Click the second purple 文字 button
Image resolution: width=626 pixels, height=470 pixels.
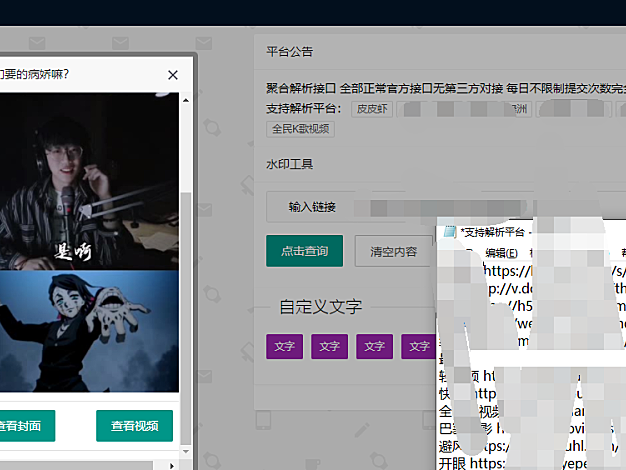pos(330,346)
